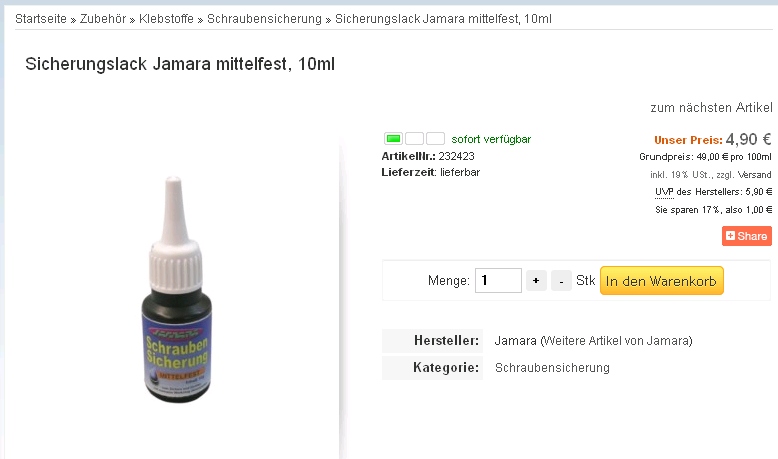Viewport: 778px width, 459px height.
Task: Click the Share button plus icon
Action: coord(730,236)
